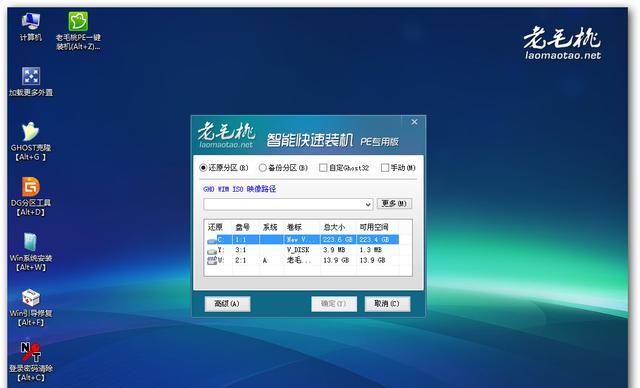Select the W: partition row
Image resolution: width=640 pixels, height=388 pixels.
302,260
